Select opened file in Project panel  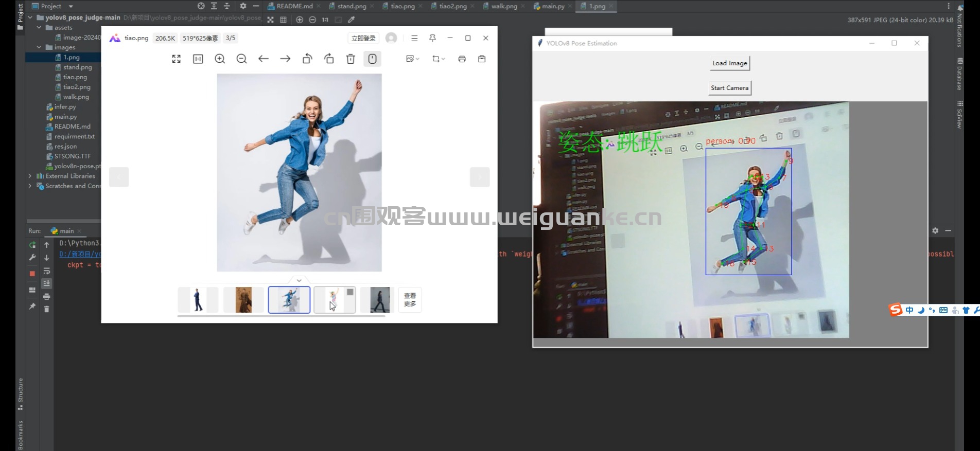click(x=201, y=6)
